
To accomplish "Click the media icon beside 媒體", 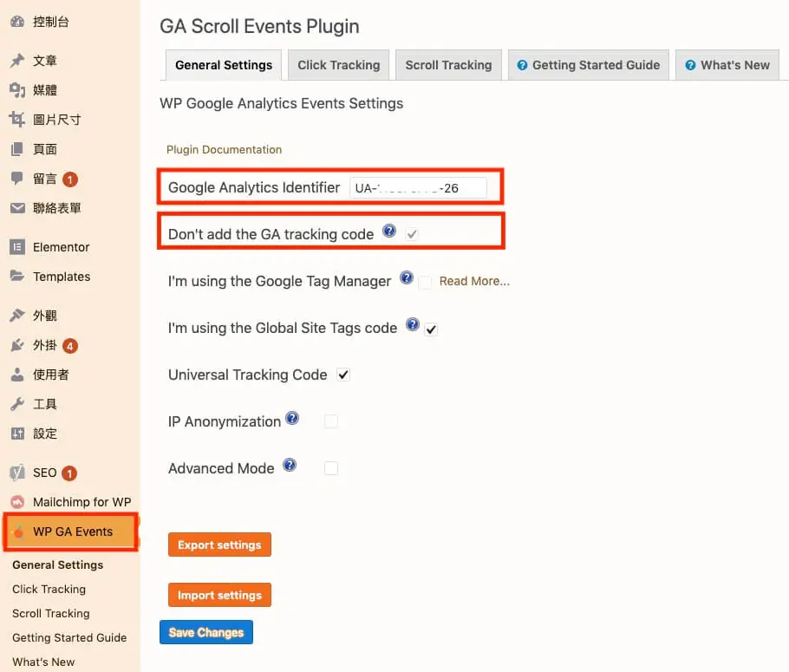I will [x=17, y=90].
